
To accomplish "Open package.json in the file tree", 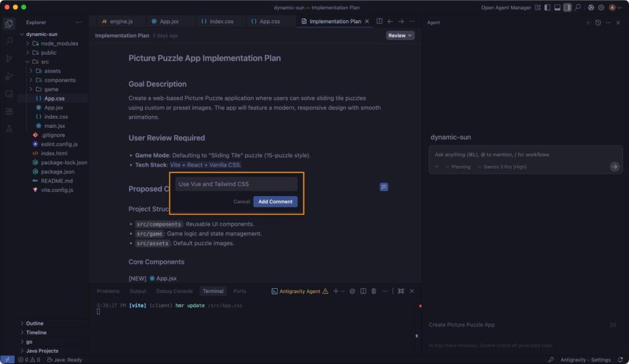I will [58, 171].
